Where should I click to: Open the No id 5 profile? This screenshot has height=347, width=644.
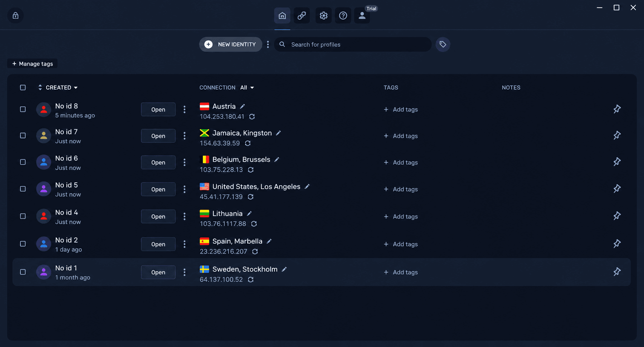click(x=158, y=189)
